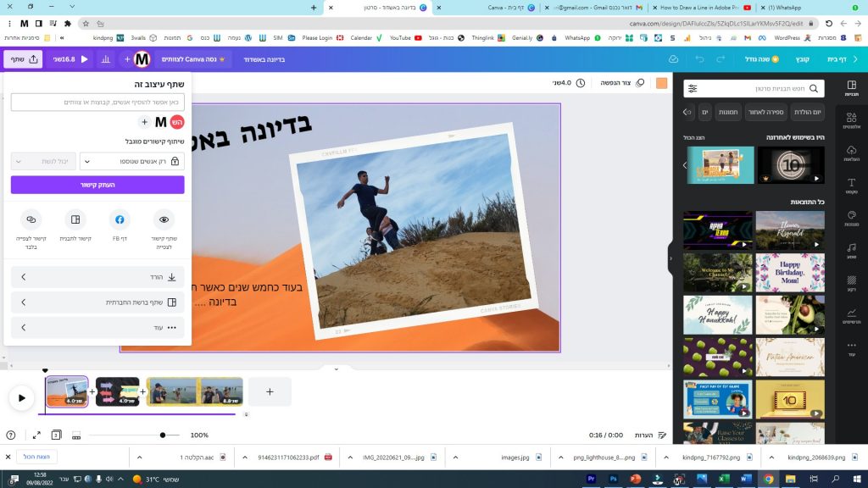The image size is (868, 488).
Task: Choose the Happy Birthday Mom template
Action: pyautogui.click(x=790, y=273)
